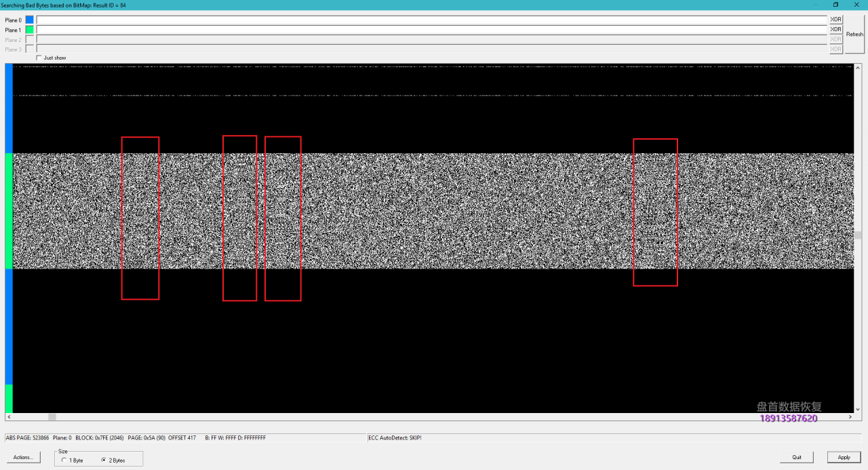Screen dimensions: 868x470
Task: Click the green Plane 1 color swatch
Action: 29,30
